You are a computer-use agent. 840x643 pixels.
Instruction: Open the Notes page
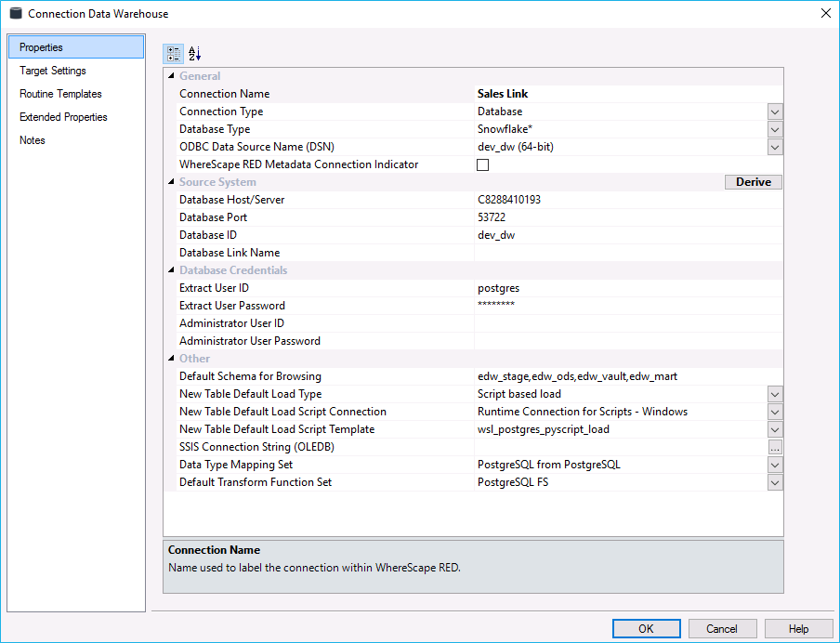tap(33, 140)
